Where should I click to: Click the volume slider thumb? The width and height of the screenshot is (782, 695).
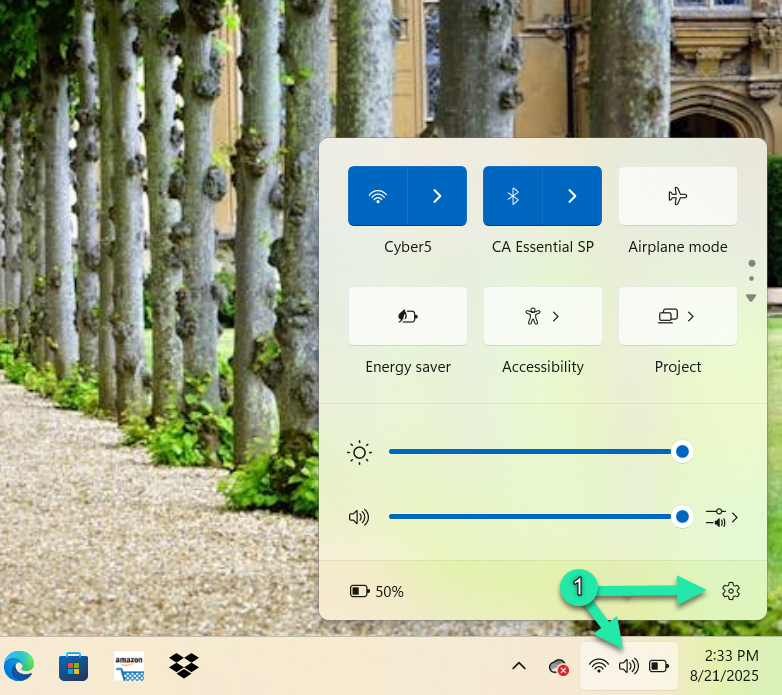pos(682,517)
